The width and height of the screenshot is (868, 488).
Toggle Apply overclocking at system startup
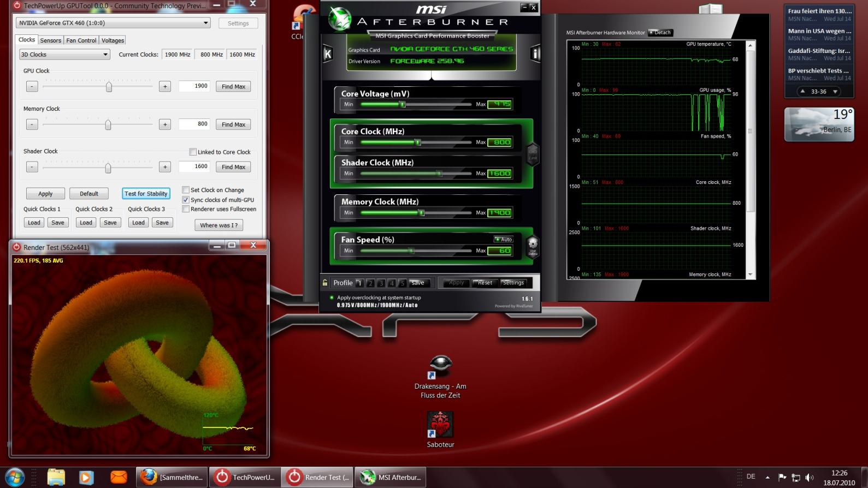[x=332, y=297]
